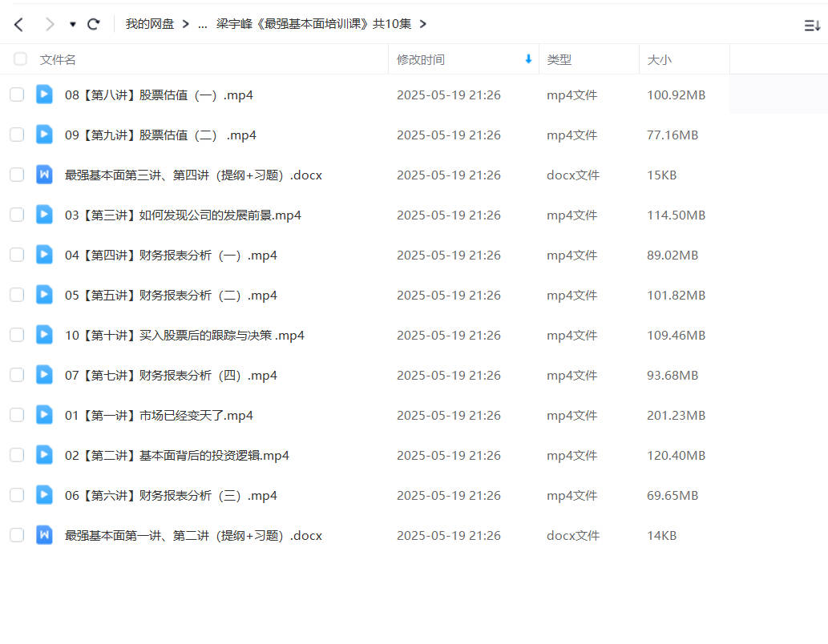Open file 05【第五讲】财务报表分析（二）.mp4
Screen dimensions: 828x644
click(x=171, y=296)
